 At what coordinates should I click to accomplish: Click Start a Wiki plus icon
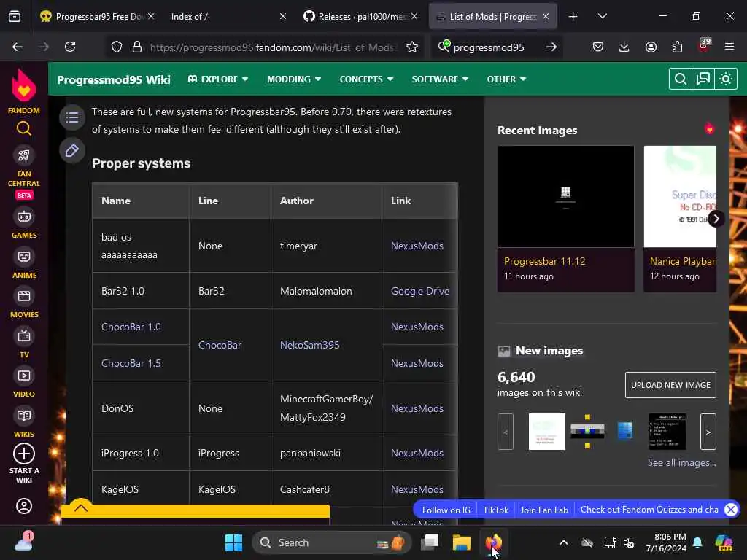click(24, 454)
